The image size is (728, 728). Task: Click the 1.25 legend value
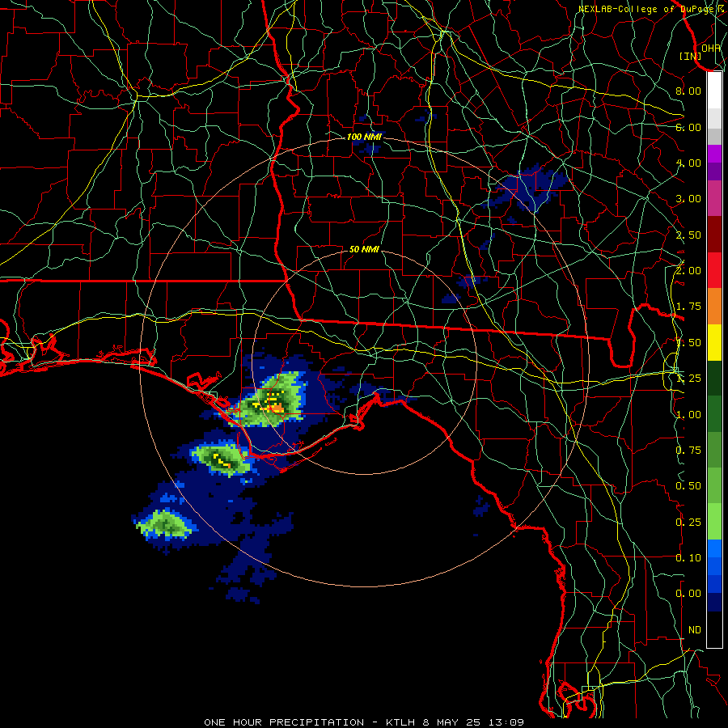688,379
